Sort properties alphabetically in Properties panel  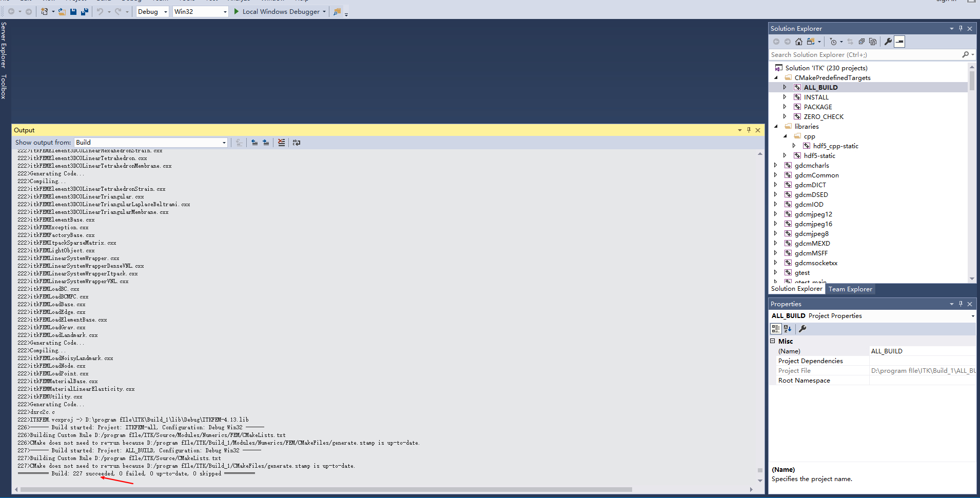point(787,329)
